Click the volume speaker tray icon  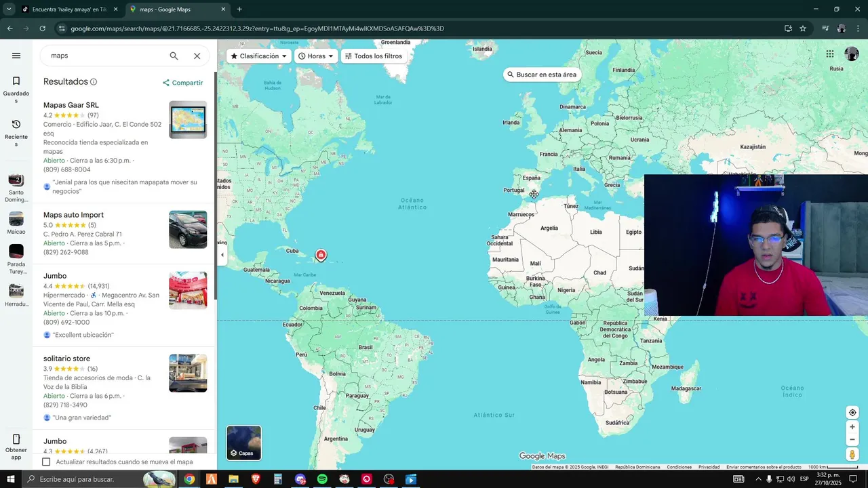click(x=791, y=479)
